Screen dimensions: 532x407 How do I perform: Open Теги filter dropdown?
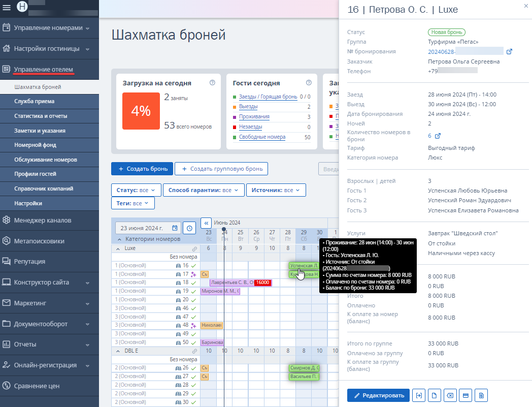pos(132,203)
